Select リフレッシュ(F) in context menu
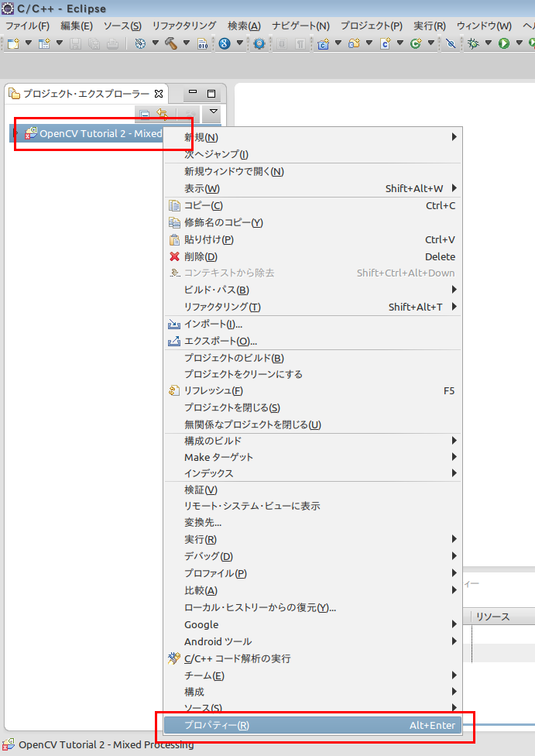The image size is (535, 756). pyautogui.click(x=213, y=391)
